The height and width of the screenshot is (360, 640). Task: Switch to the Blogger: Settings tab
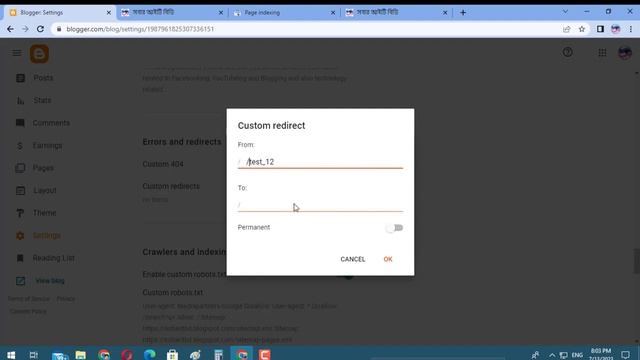[59, 13]
